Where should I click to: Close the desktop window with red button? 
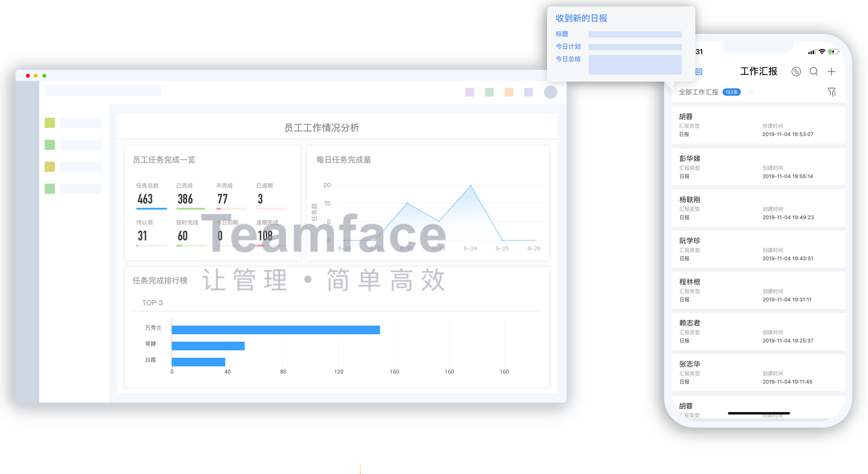tap(27, 76)
